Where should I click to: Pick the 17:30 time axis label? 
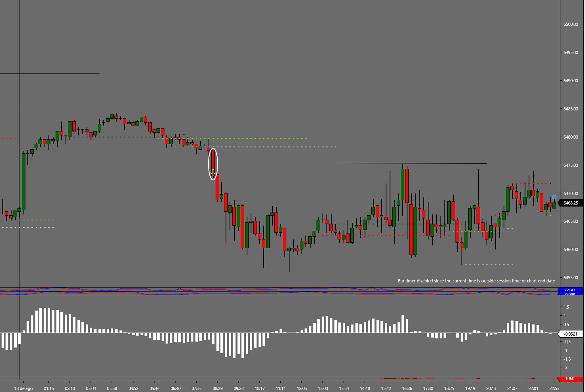428,388
